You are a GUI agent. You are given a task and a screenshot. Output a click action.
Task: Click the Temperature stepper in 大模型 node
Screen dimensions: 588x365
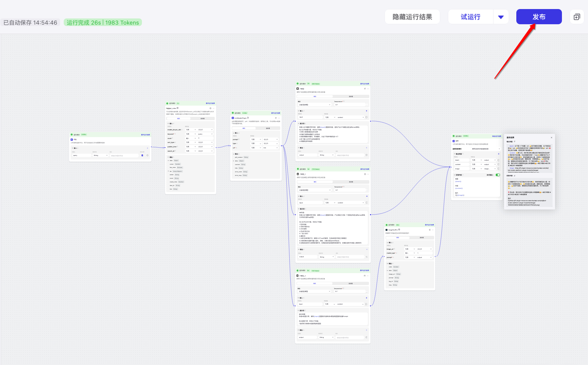tap(367, 105)
